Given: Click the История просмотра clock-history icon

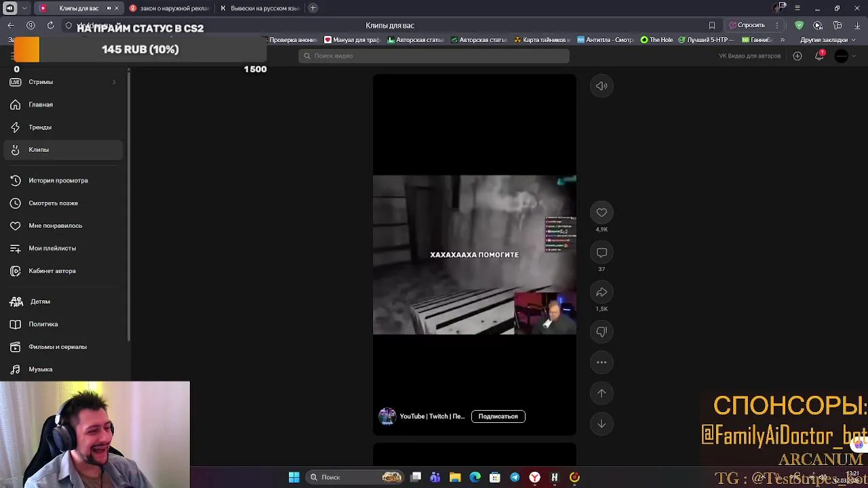Looking at the screenshot, I should click(15, 181).
